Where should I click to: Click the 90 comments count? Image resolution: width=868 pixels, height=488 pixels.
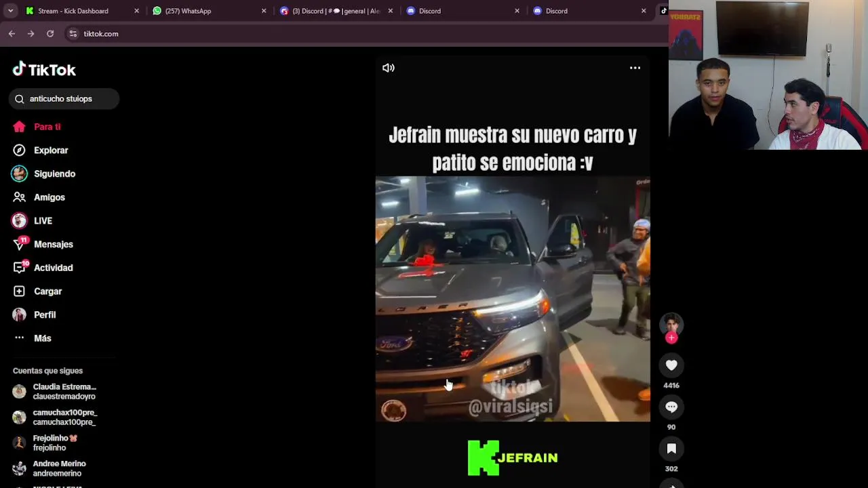point(671,427)
